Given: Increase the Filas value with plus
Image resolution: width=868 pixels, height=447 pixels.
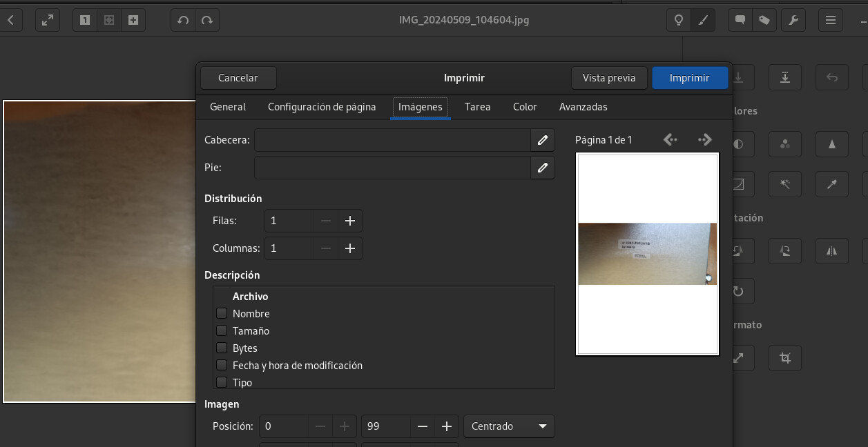Looking at the screenshot, I should tap(350, 221).
